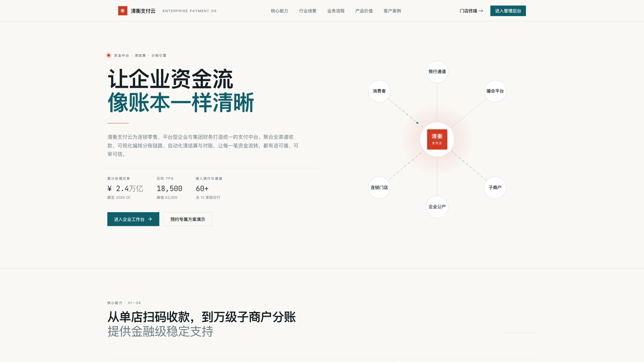644x362 pixels.
Task: Click the 企业公户 node
Action: tap(437, 207)
